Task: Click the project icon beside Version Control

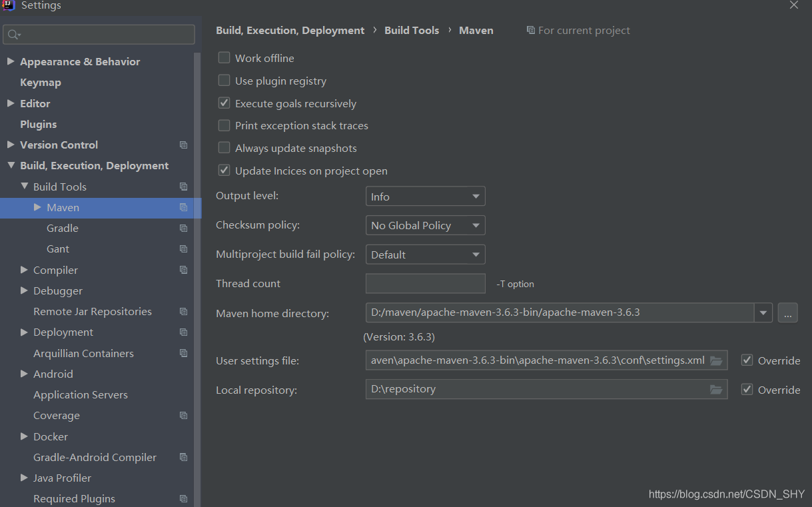Action: (x=184, y=145)
